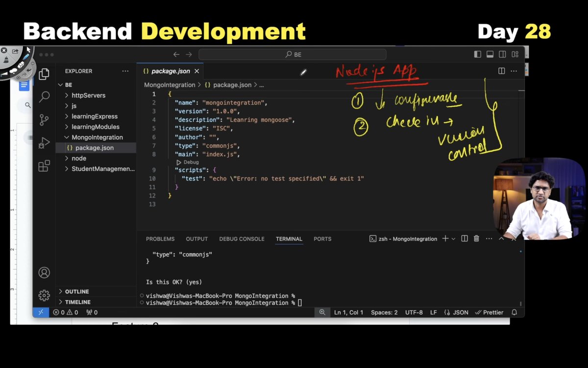
Task: Open terminal panel more actions ellipsis
Action: (x=489, y=238)
